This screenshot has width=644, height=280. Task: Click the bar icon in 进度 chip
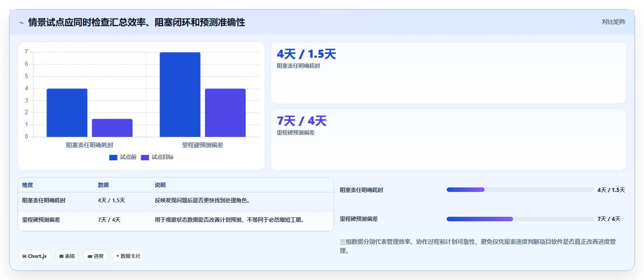pyautogui.click(x=90, y=257)
